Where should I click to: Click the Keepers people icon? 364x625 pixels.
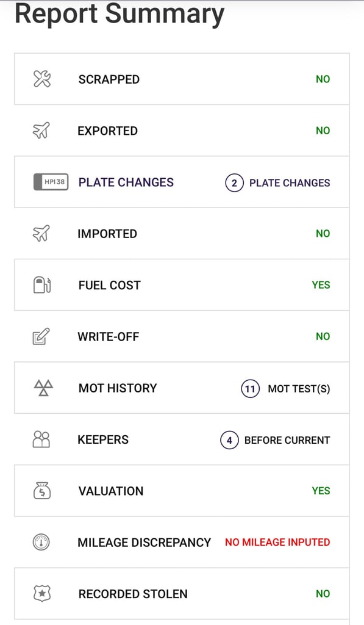(x=41, y=439)
